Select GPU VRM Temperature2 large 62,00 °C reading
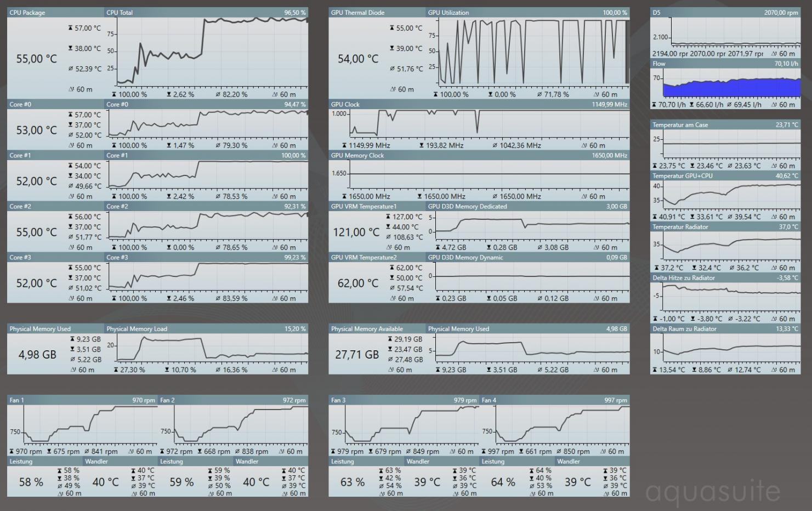Image resolution: width=812 pixels, height=511 pixels. pyautogui.click(x=358, y=283)
